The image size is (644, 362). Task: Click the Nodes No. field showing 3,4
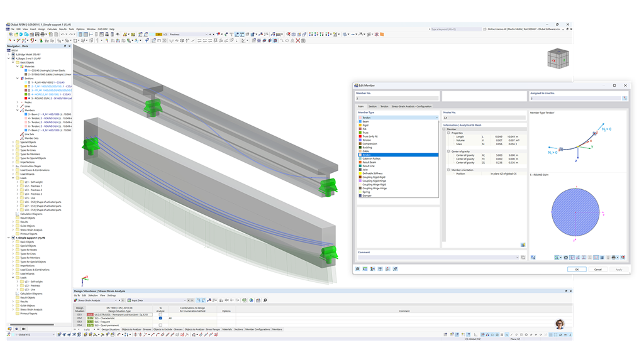(484, 118)
